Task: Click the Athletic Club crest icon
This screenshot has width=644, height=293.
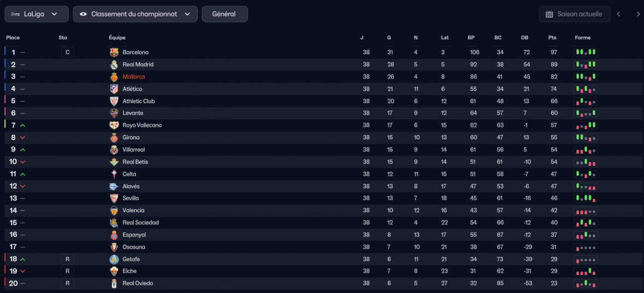Action: (114, 101)
